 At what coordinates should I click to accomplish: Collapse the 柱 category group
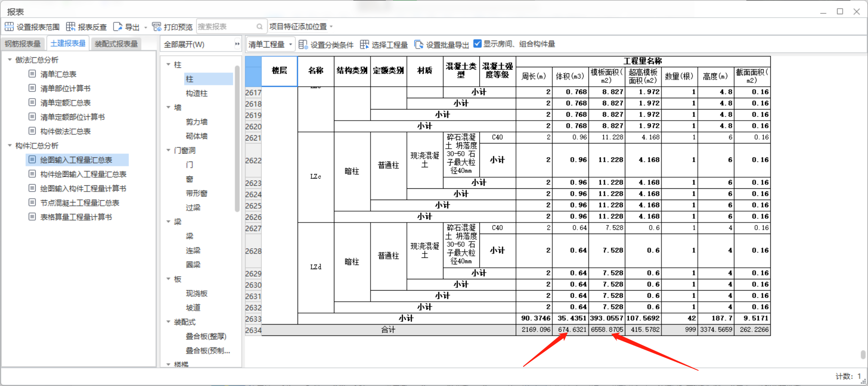[168, 64]
